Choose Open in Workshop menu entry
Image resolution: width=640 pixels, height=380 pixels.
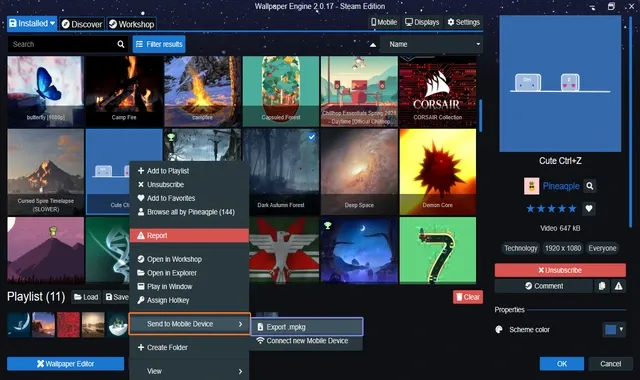point(189,259)
